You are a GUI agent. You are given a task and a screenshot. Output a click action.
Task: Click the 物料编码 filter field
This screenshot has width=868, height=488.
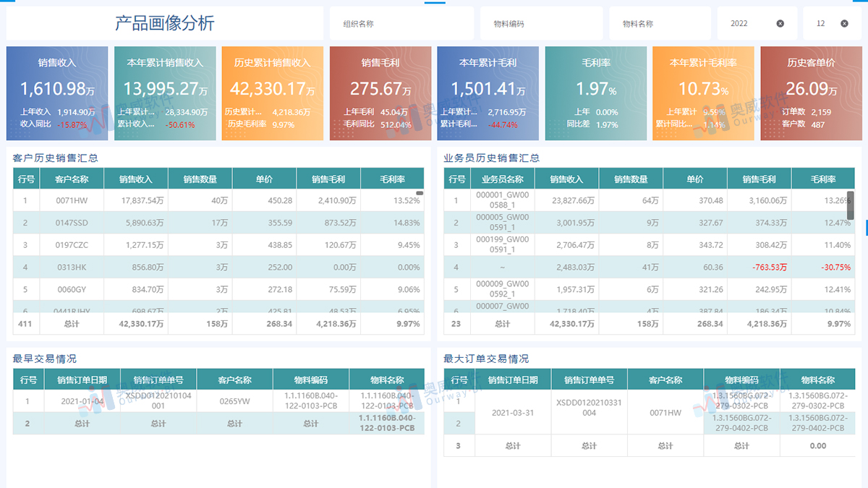pyautogui.click(x=541, y=24)
